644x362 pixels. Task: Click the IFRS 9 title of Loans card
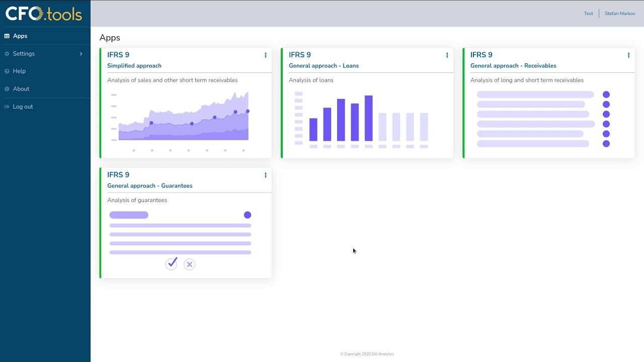300,55
